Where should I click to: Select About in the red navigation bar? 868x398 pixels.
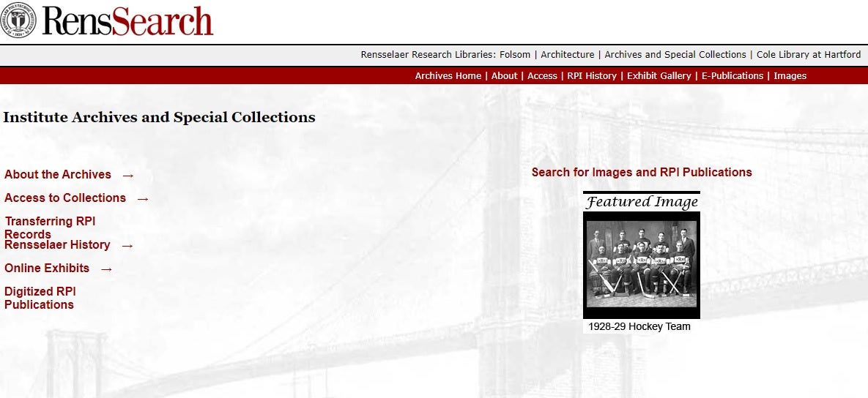(504, 76)
